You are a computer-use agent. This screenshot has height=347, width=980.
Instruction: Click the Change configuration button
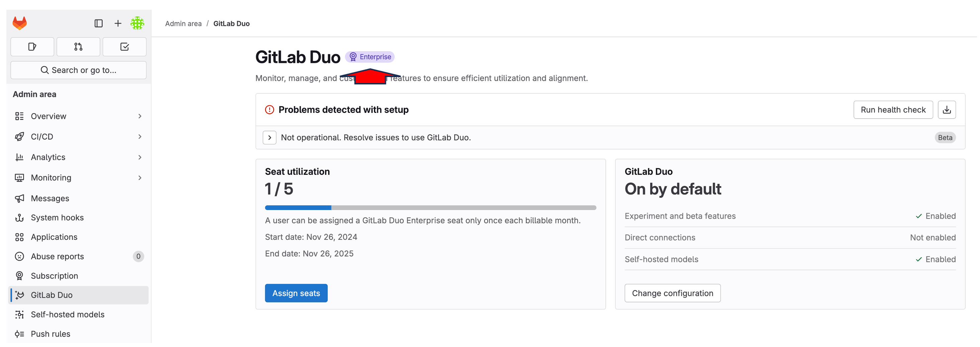point(673,293)
